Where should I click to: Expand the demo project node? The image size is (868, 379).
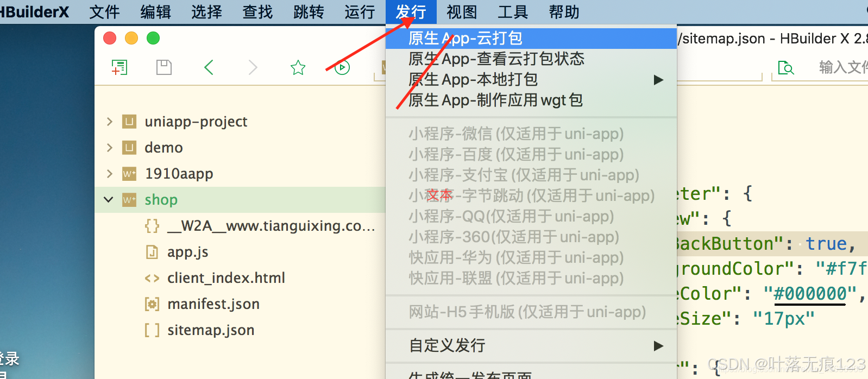click(x=109, y=147)
